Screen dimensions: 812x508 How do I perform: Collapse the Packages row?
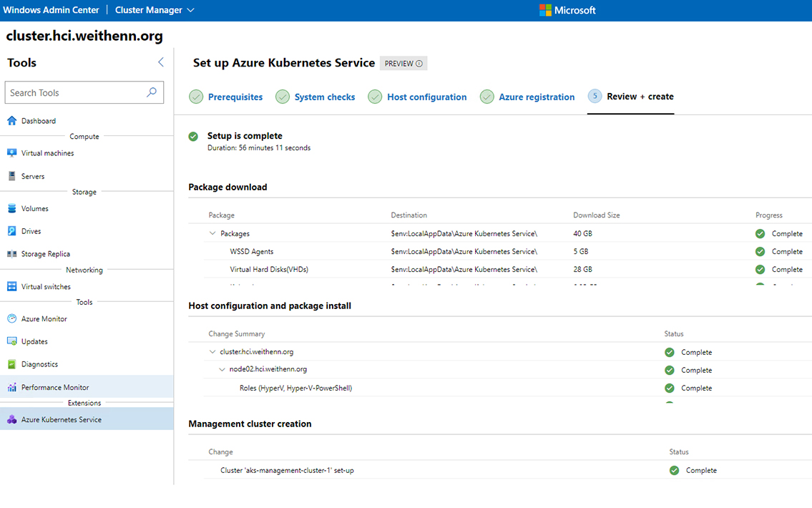(212, 233)
